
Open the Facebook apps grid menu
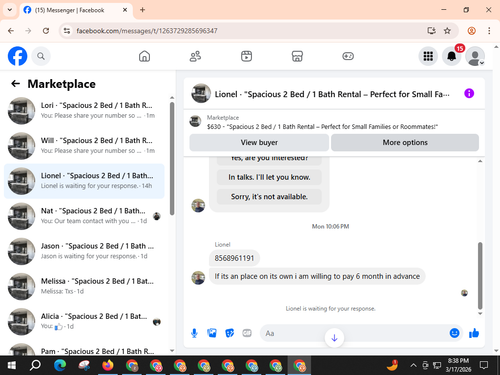[428, 56]
